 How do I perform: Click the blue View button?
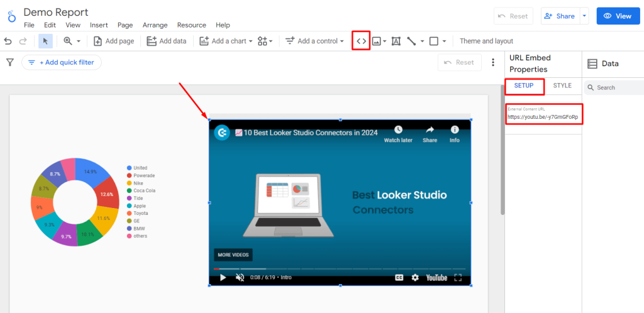pos(618,16)
